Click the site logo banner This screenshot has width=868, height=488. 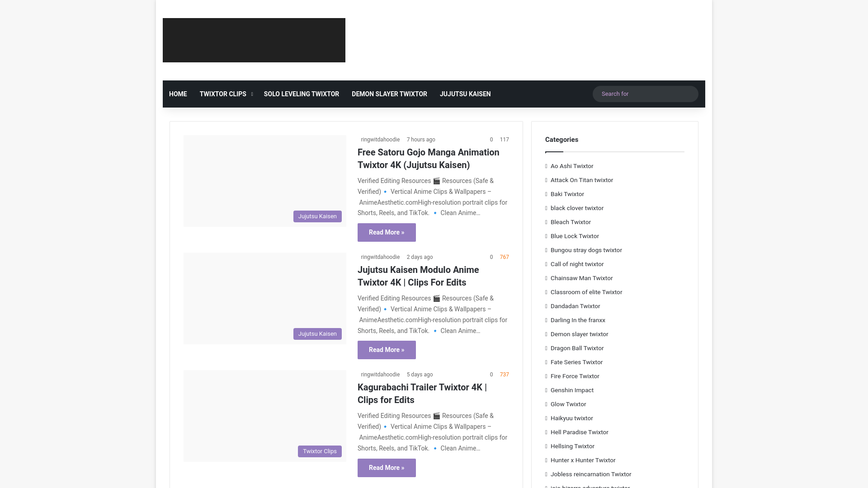[x=254, y=40]
